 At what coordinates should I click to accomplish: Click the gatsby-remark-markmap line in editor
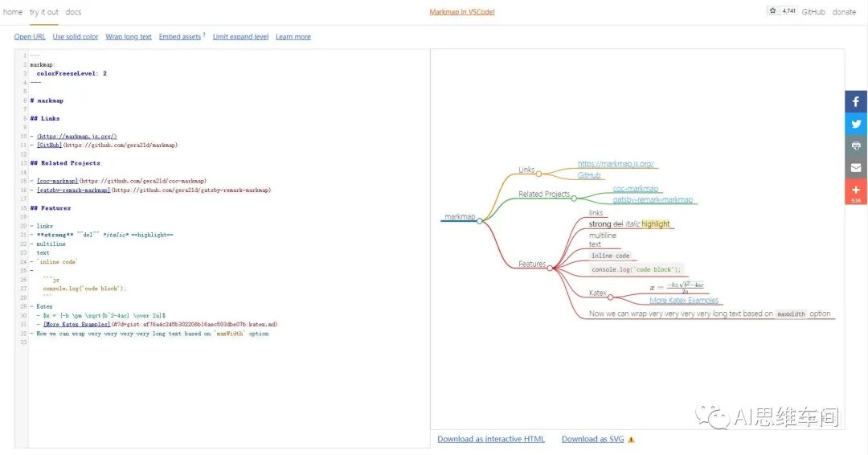150,190
